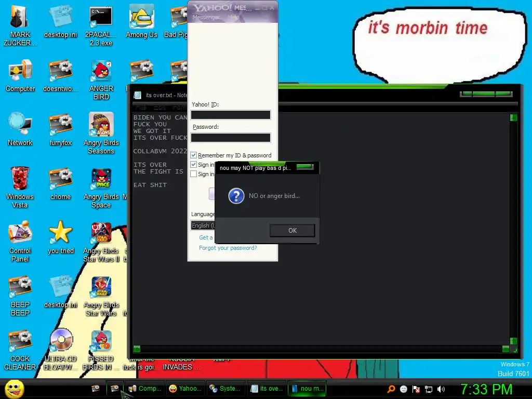Open the volume speaker tray icon
This screenshot has height=399, width=532.
(x=441, y=389)
